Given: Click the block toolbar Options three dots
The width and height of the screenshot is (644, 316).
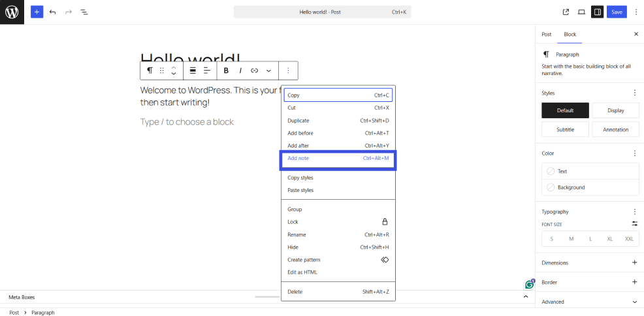Looking at the screenshot, I should pyautogui.click(x=288, y=71).
